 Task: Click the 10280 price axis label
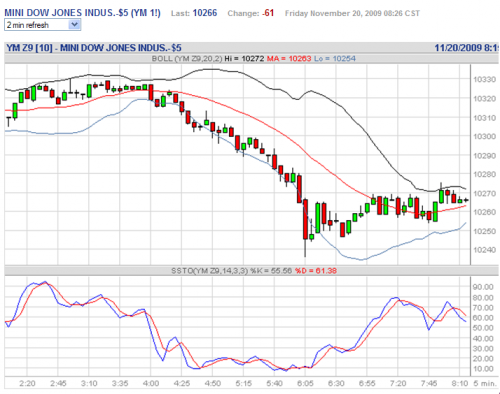485,174
